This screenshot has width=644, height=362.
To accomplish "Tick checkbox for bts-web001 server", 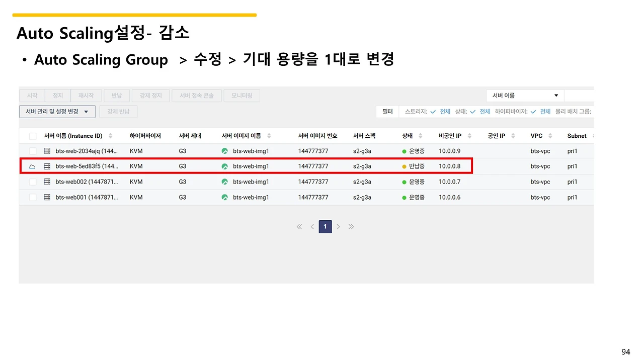I will coord(33,197).
